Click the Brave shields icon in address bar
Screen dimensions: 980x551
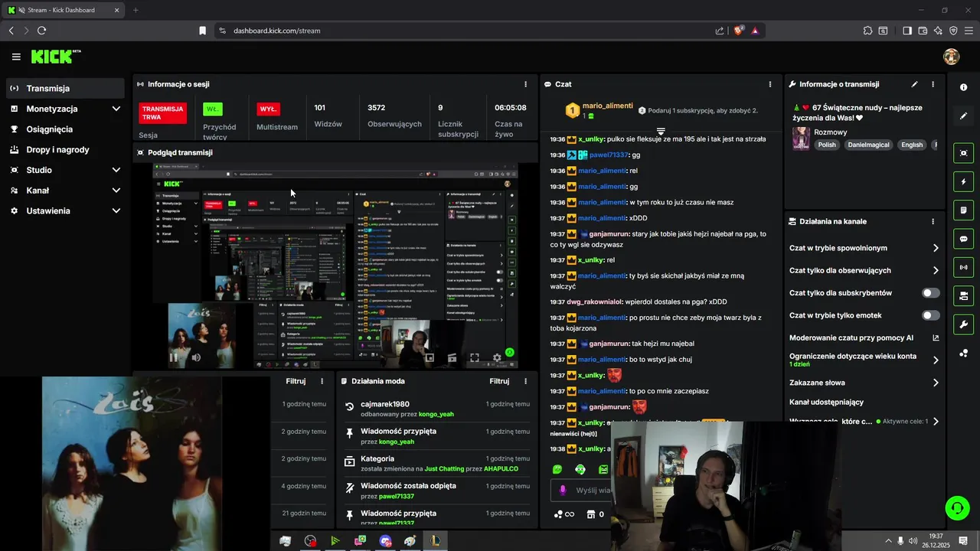pos(739,31)
